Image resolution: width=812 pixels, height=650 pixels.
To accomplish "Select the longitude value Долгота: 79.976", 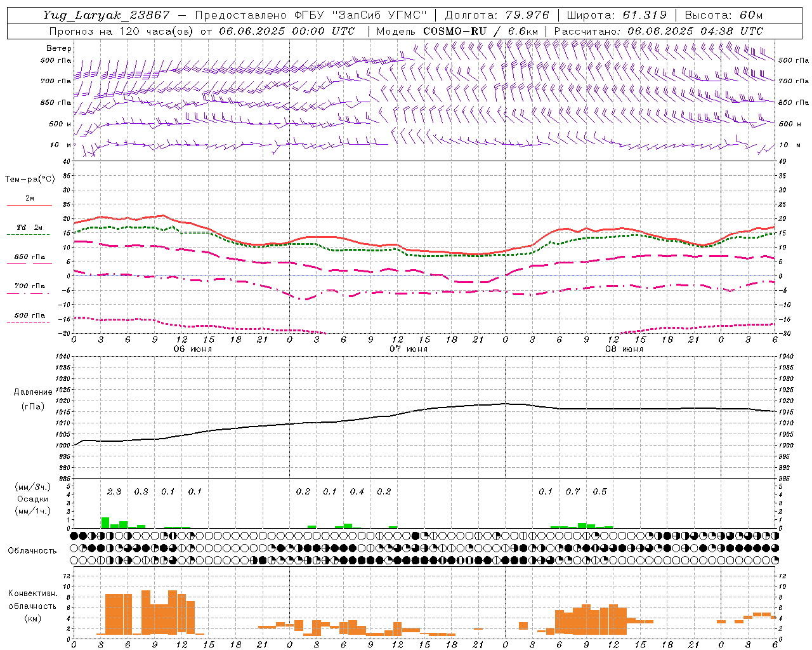I will (x=497, y=15).
